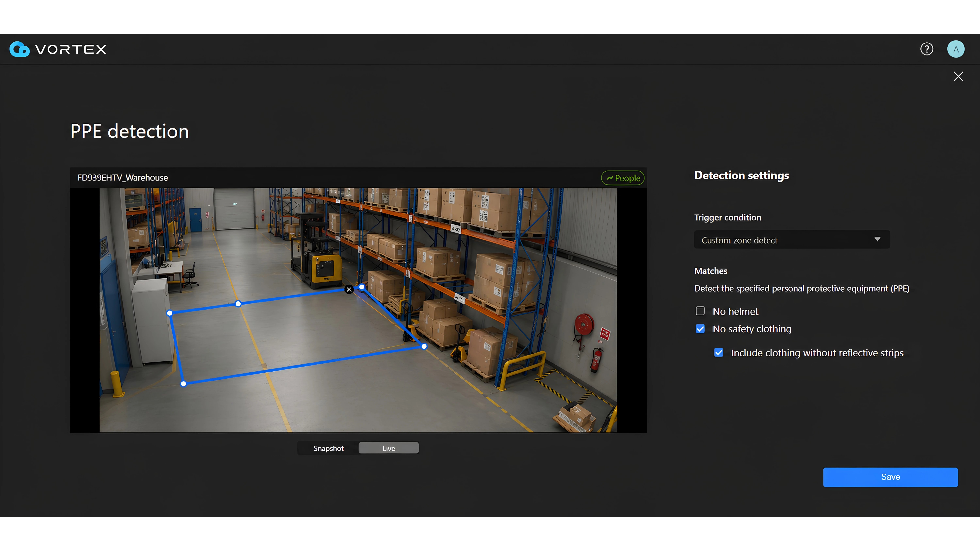Switch to the Snapshot view
This screenshot has width=980, height=551.
pyautogui.click(x=328, y=448)
